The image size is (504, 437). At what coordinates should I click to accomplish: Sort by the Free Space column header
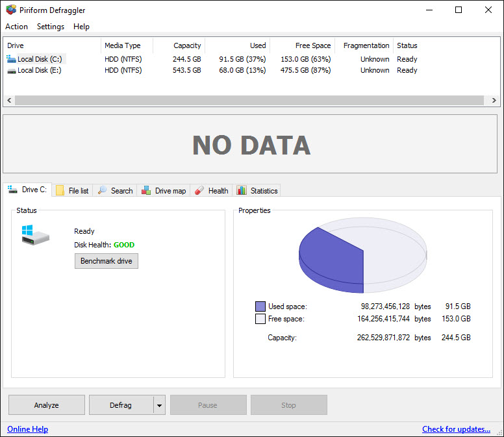tap(303, 45)
